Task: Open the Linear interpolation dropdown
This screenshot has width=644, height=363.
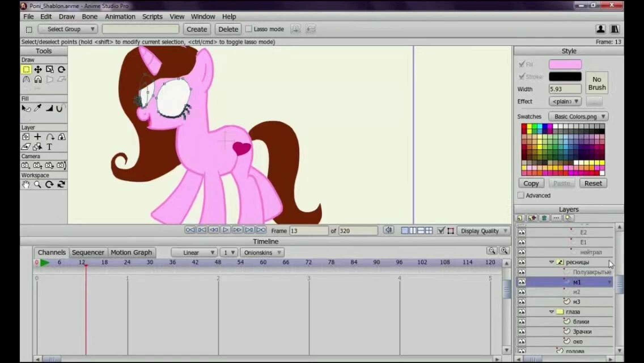Action: pyautogui.click(x=194, y=252)
